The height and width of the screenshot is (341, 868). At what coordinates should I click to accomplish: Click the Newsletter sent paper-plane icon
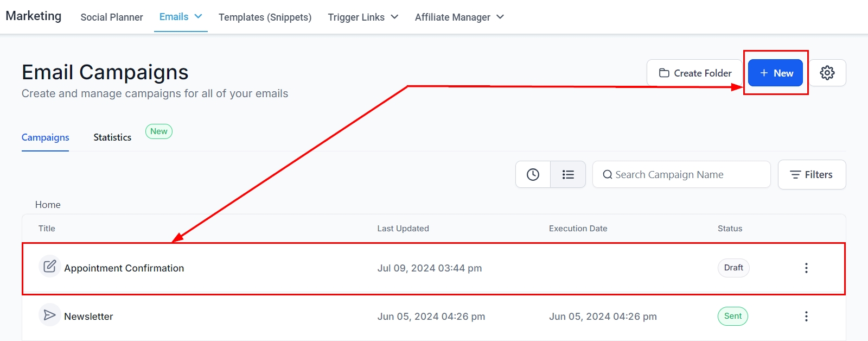(49, 315)
